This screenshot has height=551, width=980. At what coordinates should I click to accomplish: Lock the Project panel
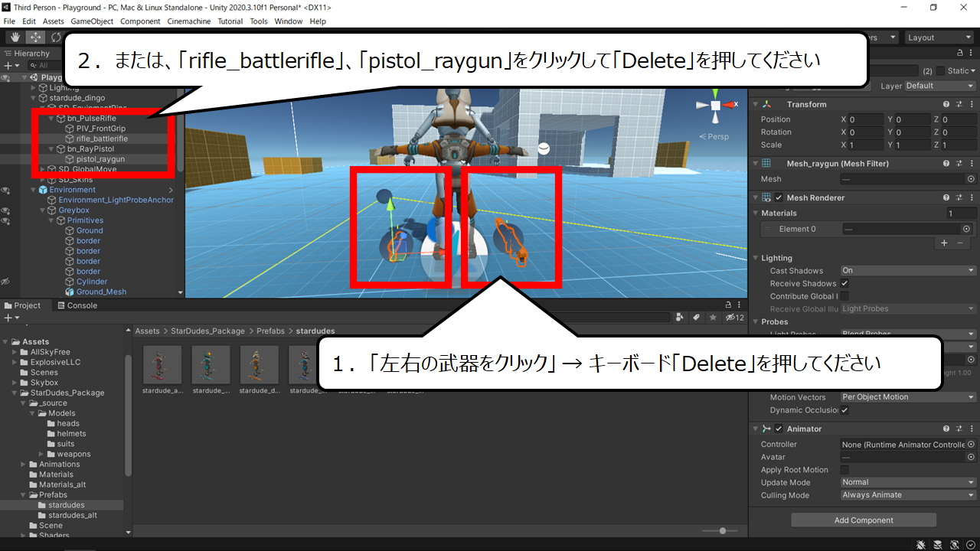tap(728, 305)
